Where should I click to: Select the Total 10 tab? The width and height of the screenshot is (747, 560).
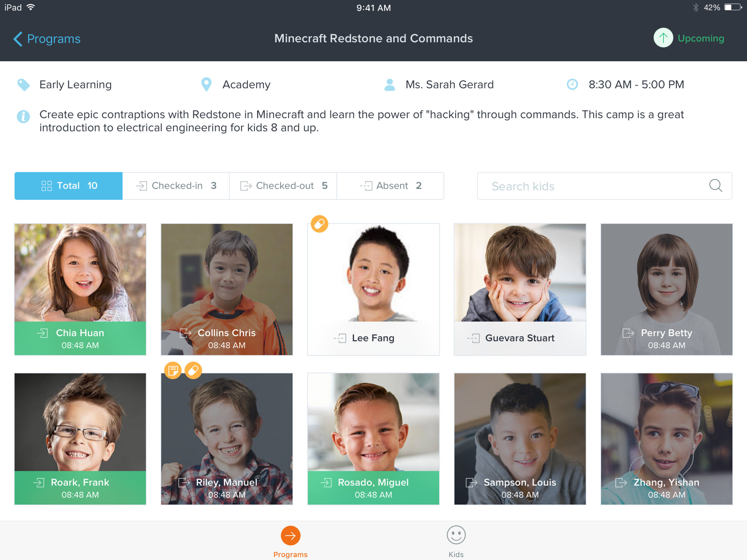click(x=69, y=186)
